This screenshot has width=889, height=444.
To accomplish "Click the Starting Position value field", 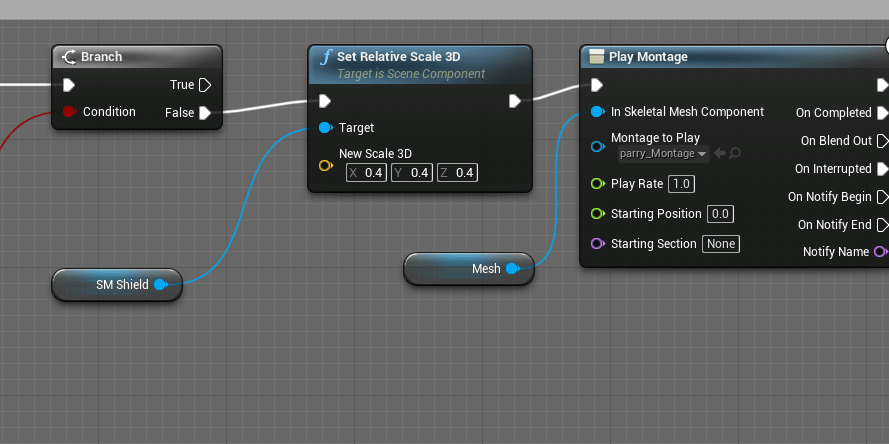I will [720, 214].
